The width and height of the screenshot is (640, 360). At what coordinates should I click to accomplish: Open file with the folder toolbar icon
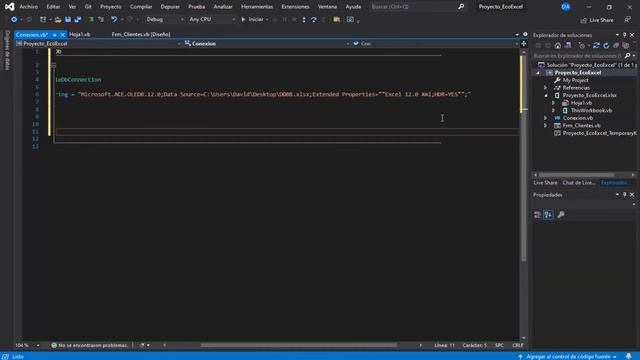[x=58, y=19]
